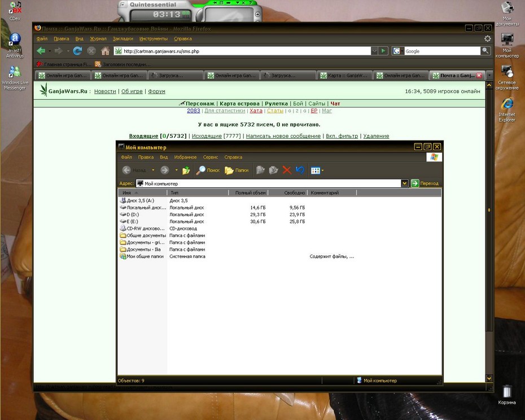525x420 pixels.
Task: Open the Карта острова link
Action: [x=239, y=103]
